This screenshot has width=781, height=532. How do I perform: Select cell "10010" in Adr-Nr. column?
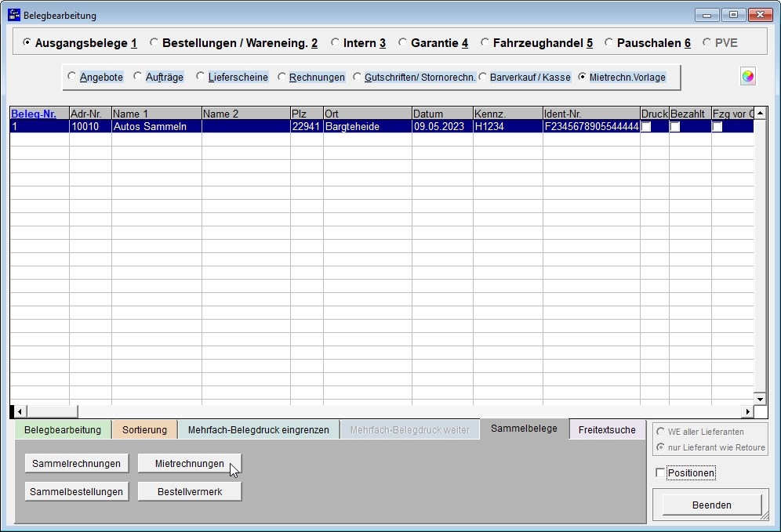[90, 126]
